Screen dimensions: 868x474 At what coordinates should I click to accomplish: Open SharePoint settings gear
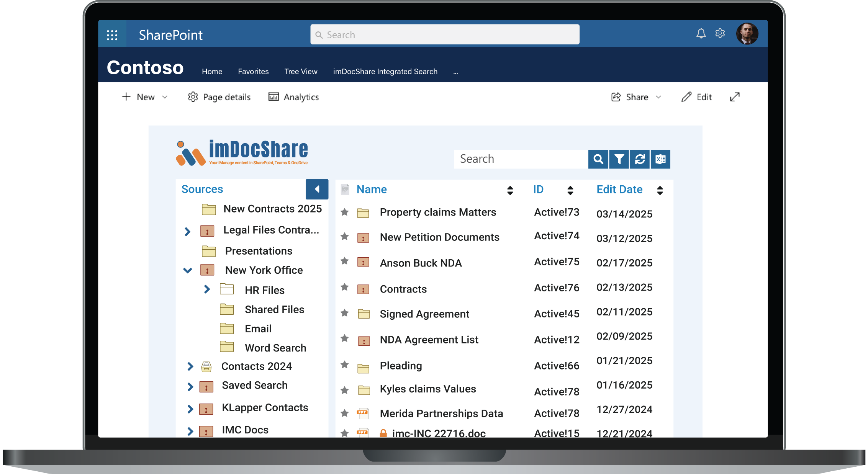click(x=720, y=34)
